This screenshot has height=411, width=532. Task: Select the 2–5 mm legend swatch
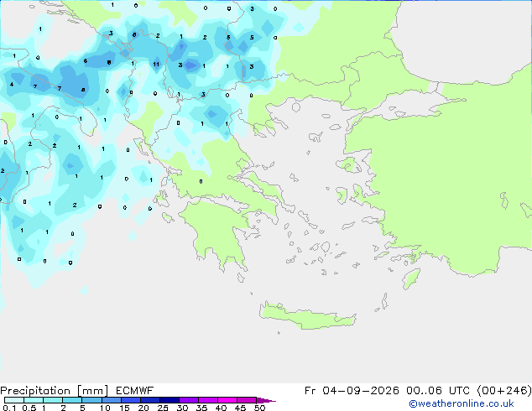click(x=72, y=400)
